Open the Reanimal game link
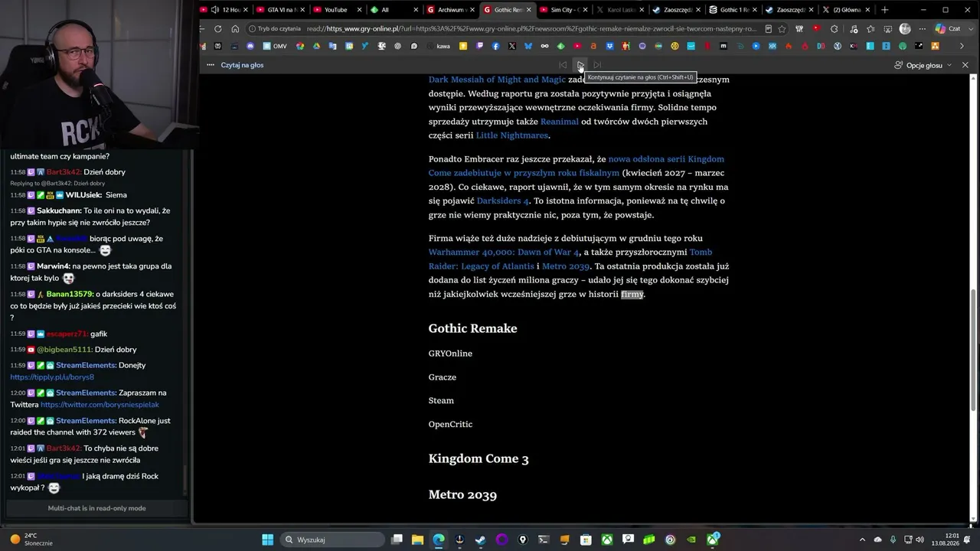Image resolution: width=980 pixels, height=551 pixels. [560, 122]
